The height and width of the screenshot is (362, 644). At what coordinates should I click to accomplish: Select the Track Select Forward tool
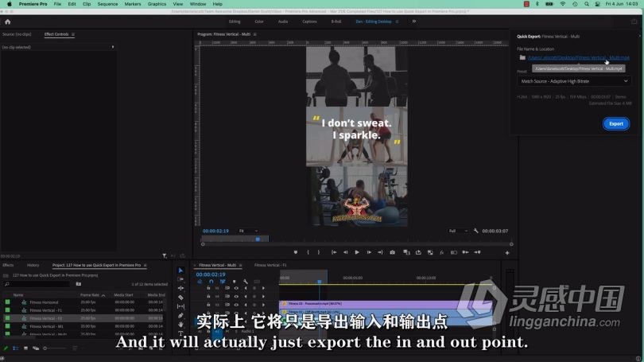180,279
